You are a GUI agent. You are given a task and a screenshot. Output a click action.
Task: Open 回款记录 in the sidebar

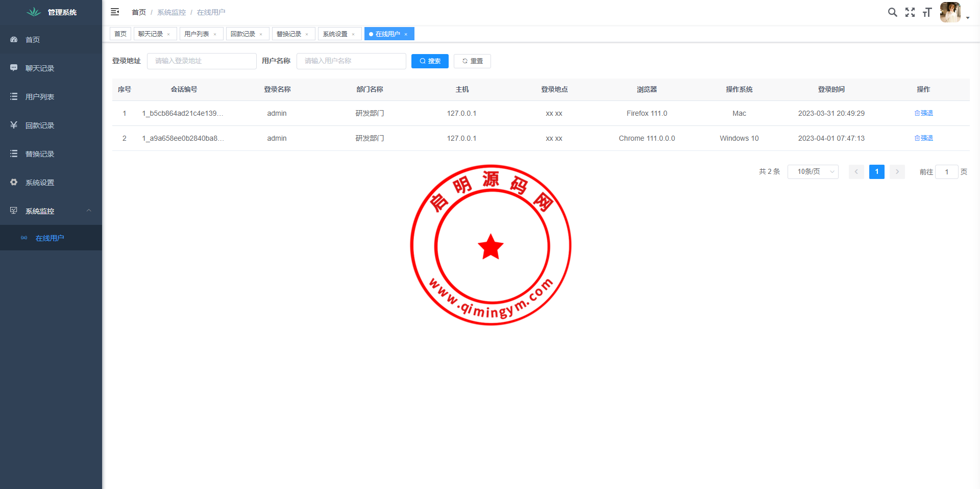pos(40,125)
